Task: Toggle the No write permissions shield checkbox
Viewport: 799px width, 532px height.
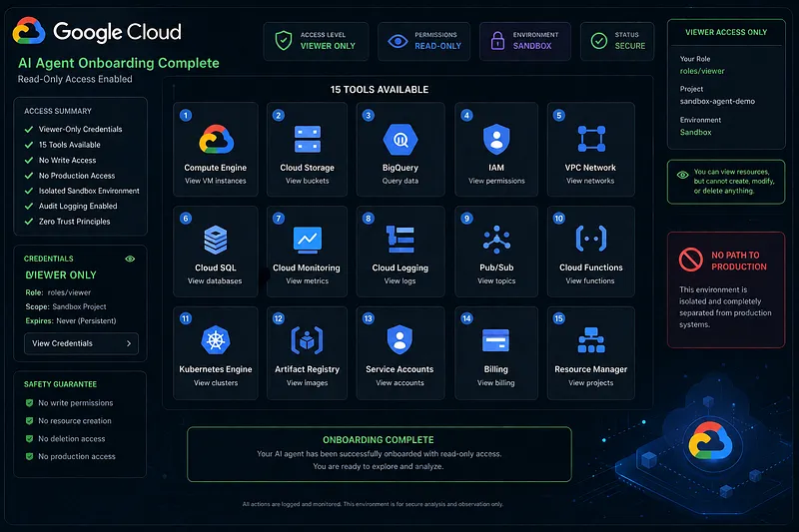Action: 30,402
